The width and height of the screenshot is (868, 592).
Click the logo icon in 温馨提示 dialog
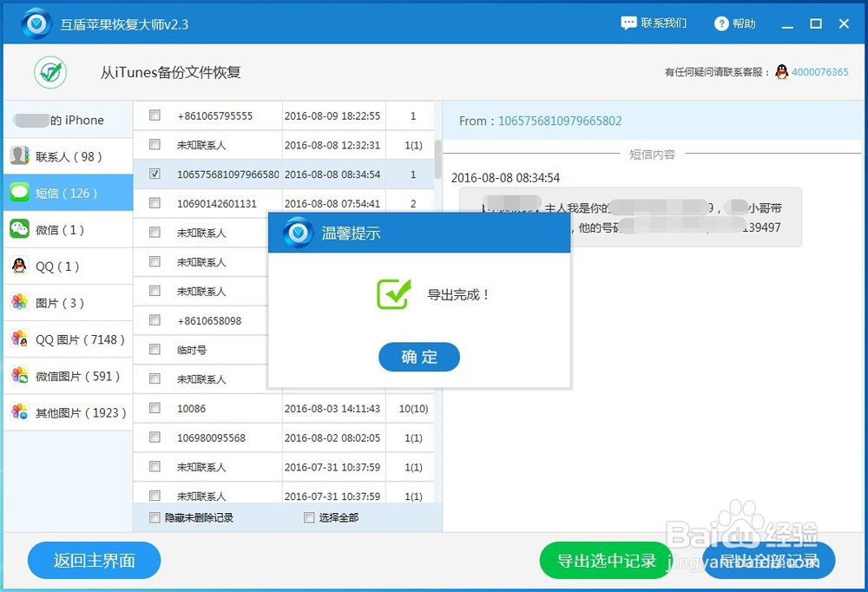299,233
